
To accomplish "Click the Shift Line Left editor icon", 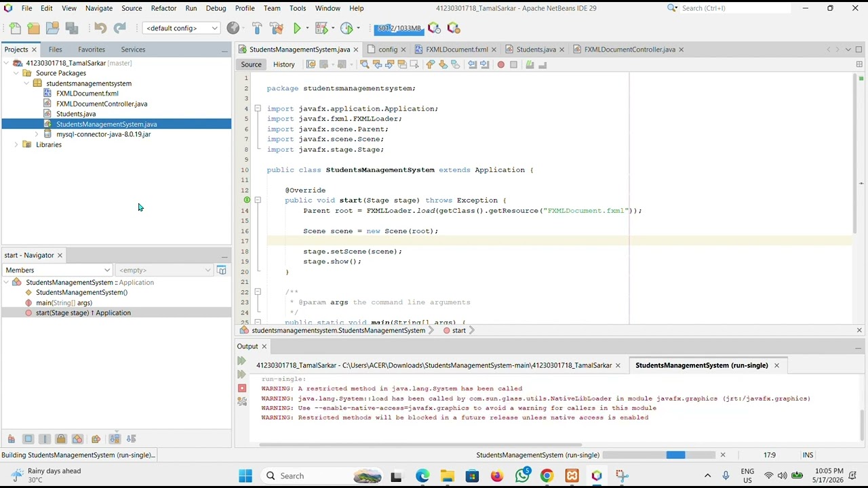I will coord(471,64).
